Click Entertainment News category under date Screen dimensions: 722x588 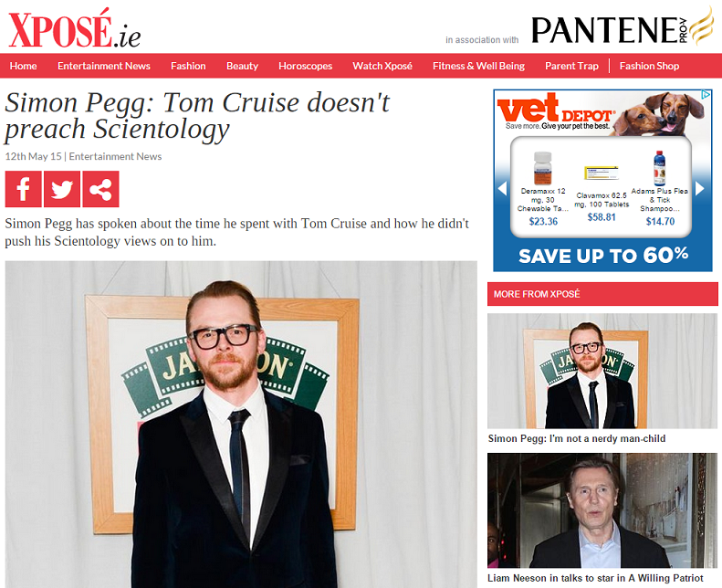pyautogui.click(x=115, y=156)
